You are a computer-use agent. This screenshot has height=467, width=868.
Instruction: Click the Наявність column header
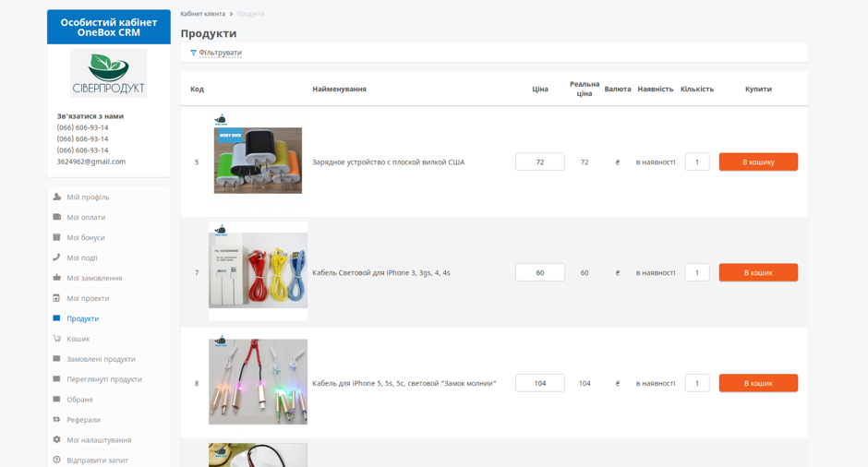pyautogui.click(x=656, y=90)
